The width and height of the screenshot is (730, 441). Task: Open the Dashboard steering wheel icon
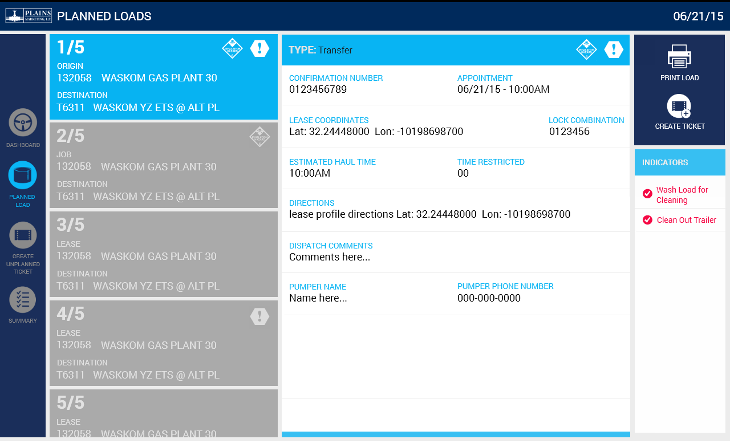(x=23, y=122)
